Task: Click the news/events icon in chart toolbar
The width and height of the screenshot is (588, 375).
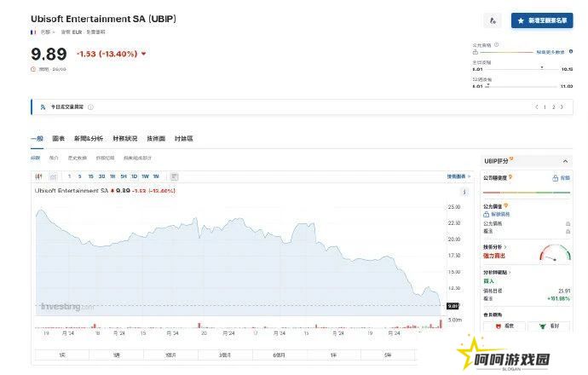Action: point(174,176)
